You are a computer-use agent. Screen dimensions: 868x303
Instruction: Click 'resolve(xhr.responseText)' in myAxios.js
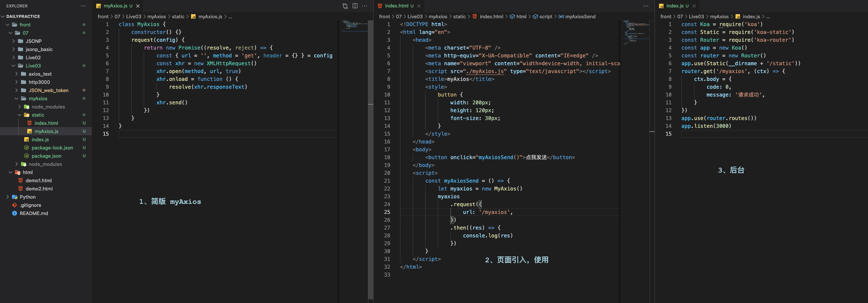(208, 87)
